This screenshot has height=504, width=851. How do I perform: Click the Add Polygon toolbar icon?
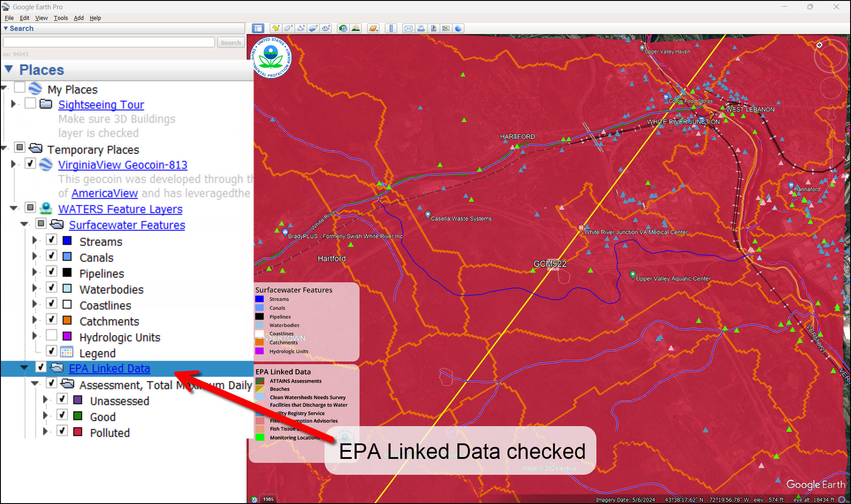pos(288,28)
